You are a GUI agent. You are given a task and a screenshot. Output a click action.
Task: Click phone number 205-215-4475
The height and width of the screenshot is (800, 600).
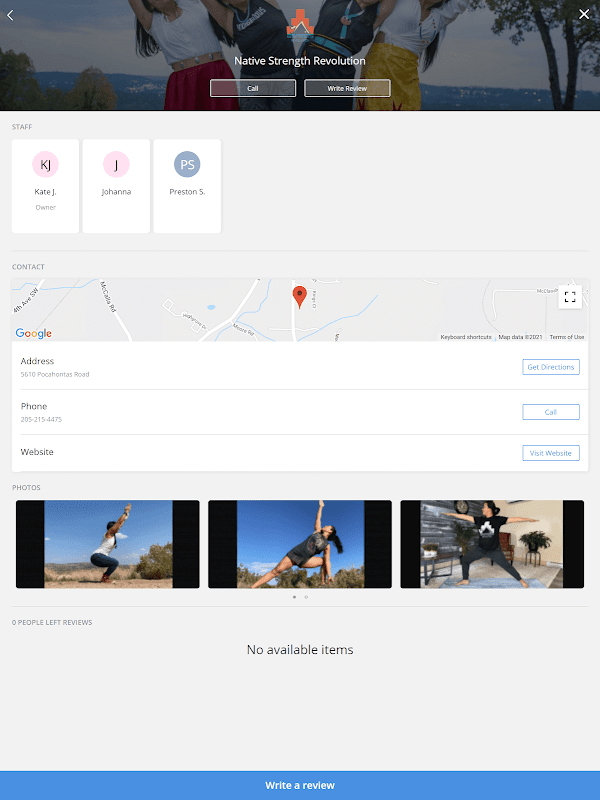tap(41, 419)
